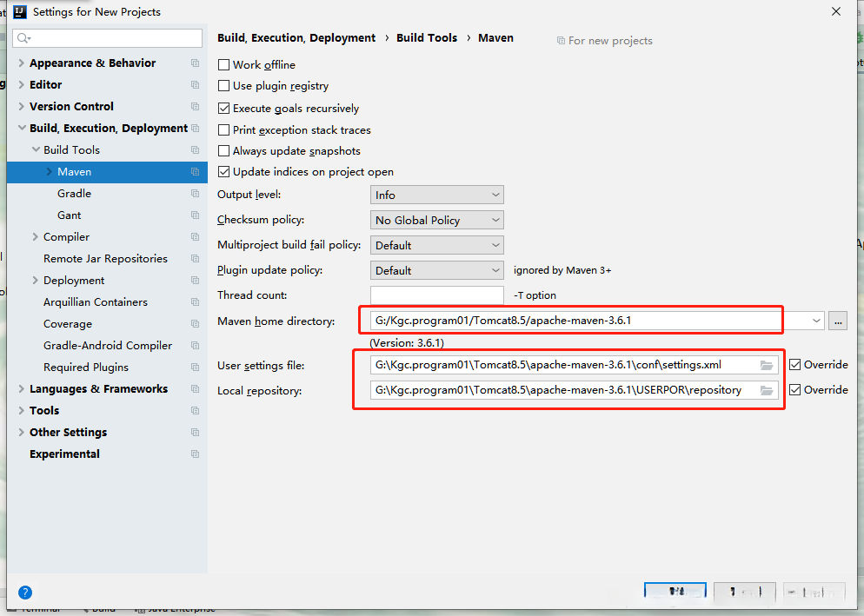Click project-level icon beside Arquillian Containers

click(195, 302)
